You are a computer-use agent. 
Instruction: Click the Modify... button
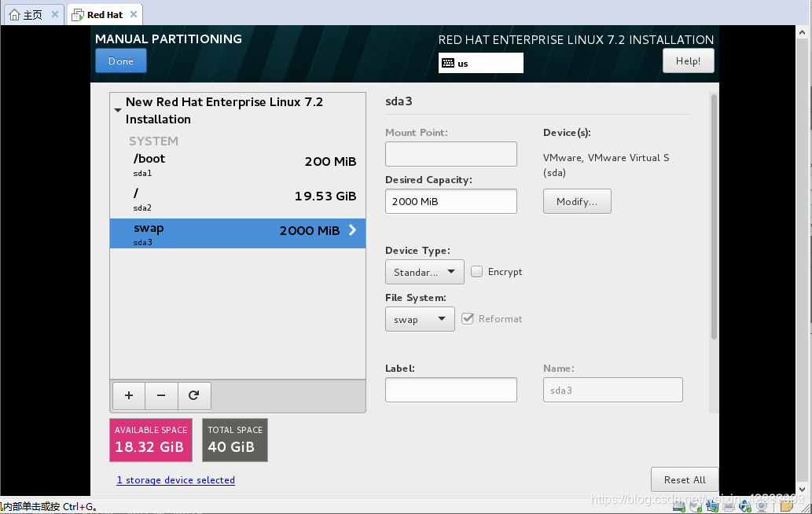click(x=577, y=201)
